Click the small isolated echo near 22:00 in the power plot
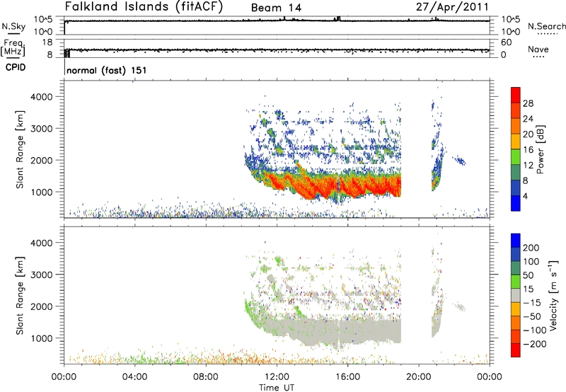566x392 pixels. [460, 161]
